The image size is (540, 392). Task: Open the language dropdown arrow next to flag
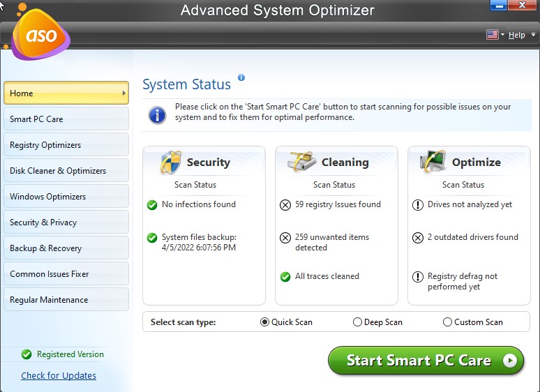tap(502, 34)
